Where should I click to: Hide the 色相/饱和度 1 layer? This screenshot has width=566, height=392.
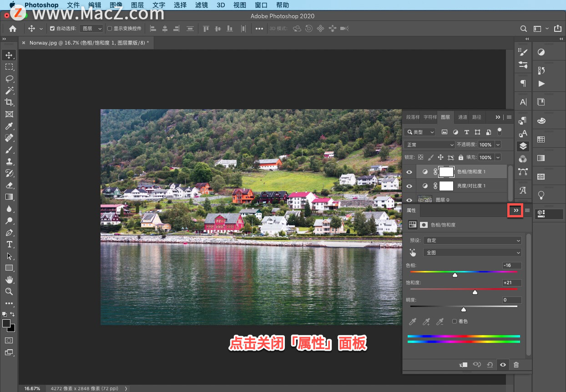point(409,172)
